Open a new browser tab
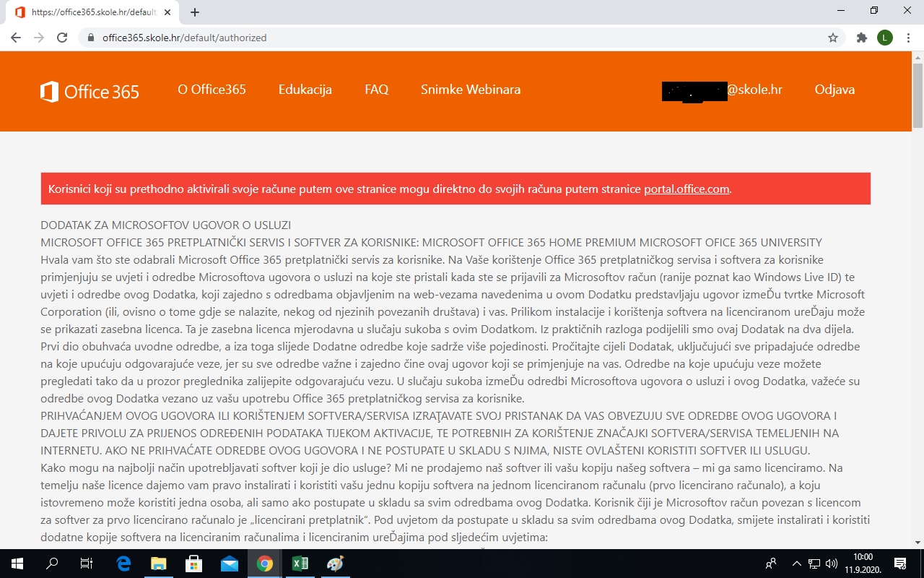924x578 pixels. pos(195,12)
